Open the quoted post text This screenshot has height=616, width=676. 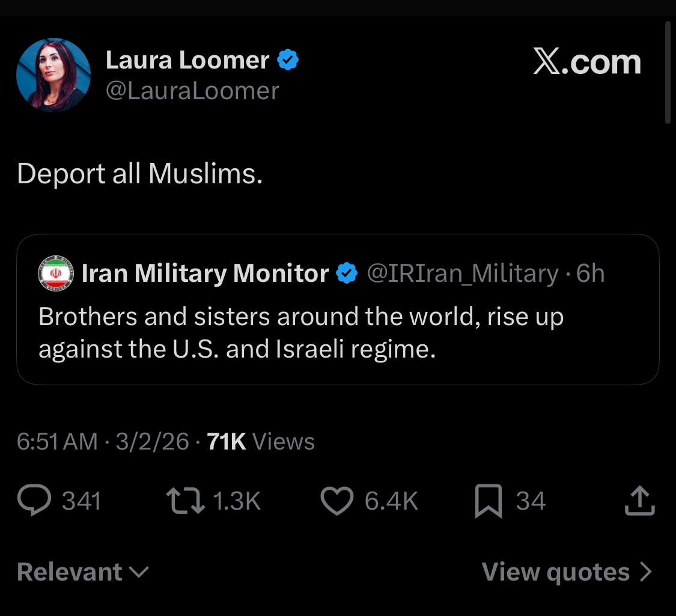(x=300, y=332)
